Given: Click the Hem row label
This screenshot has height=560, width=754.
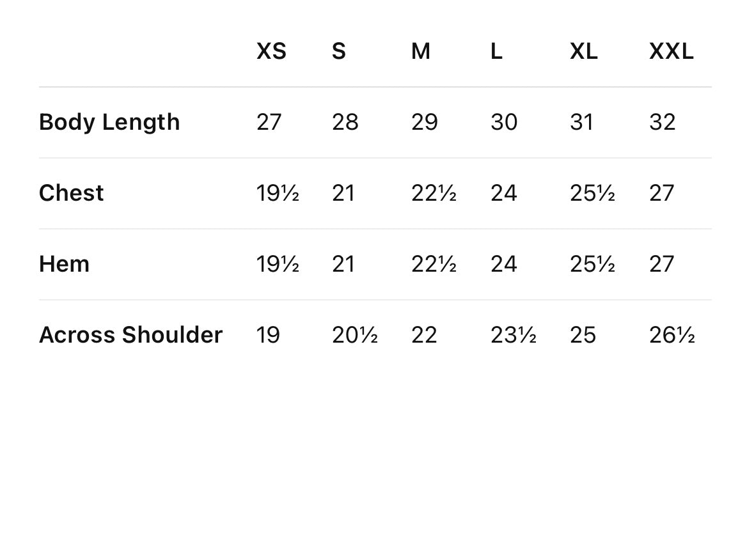Looking at the screenshot, I should pos(64,264).
